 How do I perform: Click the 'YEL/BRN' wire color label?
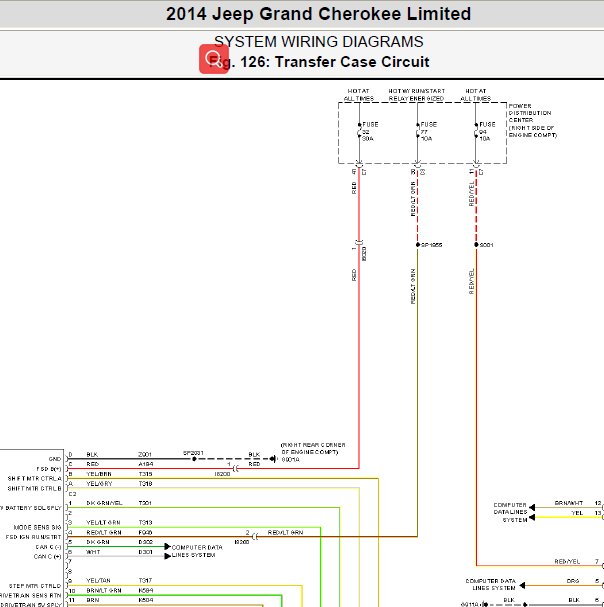99,474
